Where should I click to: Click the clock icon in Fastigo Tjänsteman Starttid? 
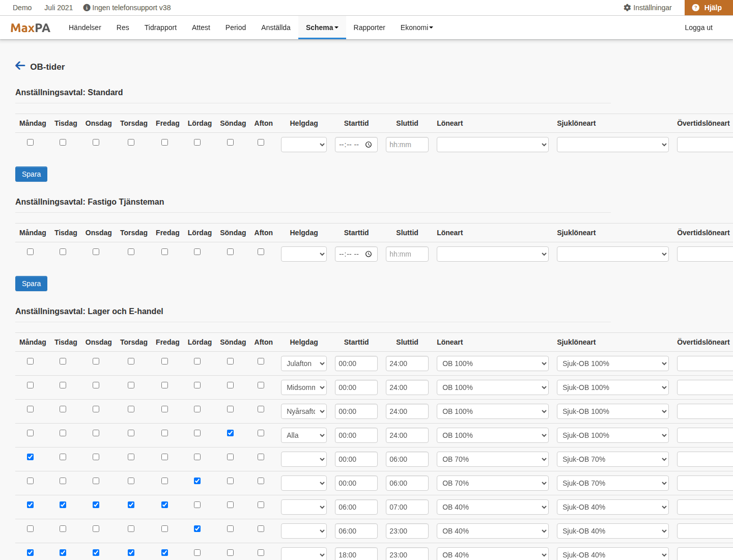369,254
